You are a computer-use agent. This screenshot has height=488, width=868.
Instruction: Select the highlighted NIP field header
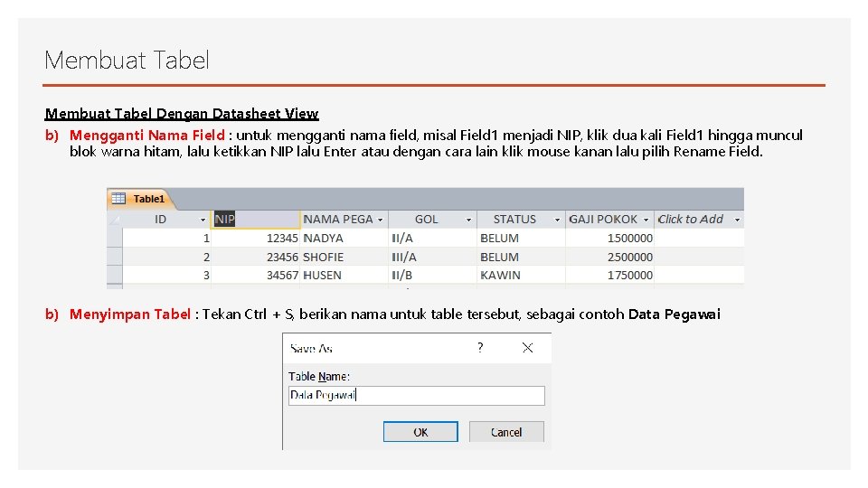coord(256,219)
